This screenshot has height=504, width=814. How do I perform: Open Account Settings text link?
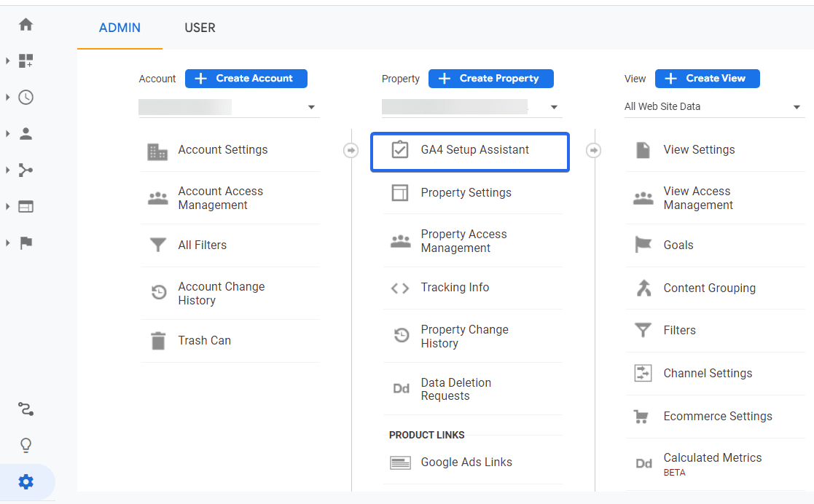[x=223, y=149]
